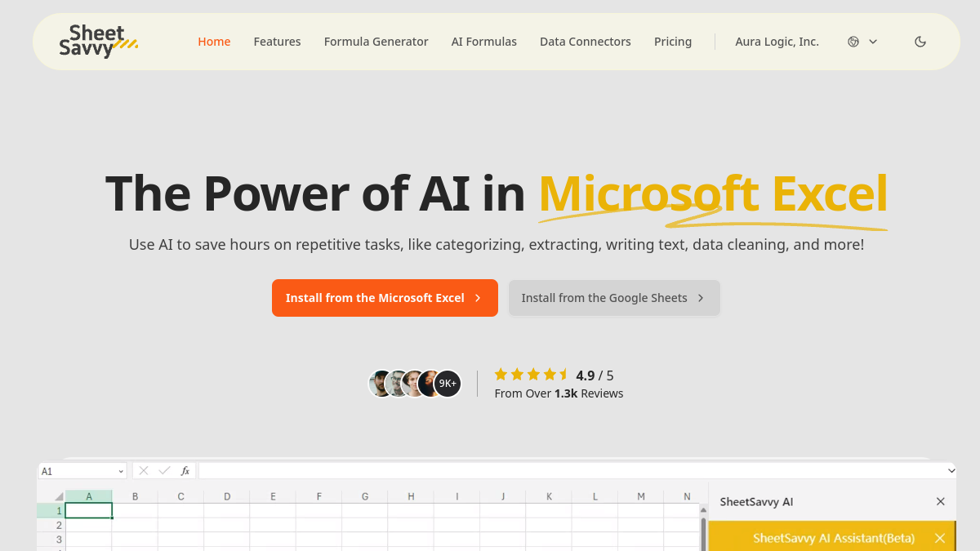
Task: Open Formula Generator in the navigation
Action: [x=376, y=42]
